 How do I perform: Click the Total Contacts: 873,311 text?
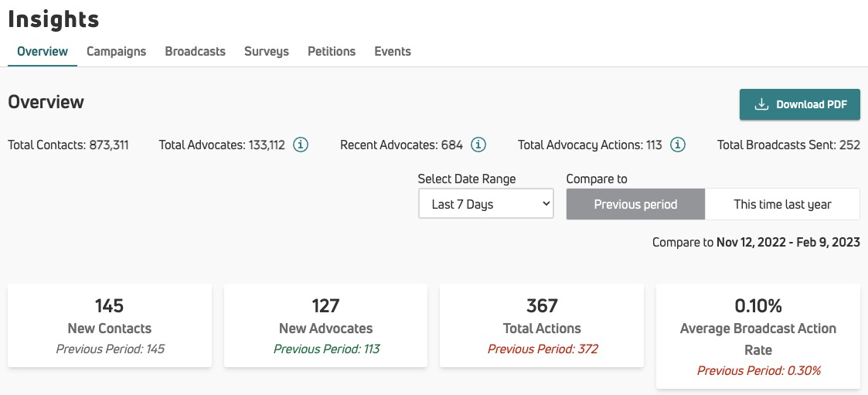click(x=68, y=145)
